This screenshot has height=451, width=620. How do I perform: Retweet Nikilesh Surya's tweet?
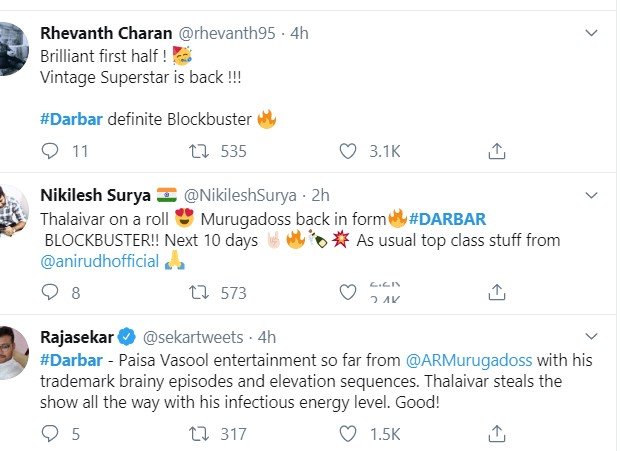199,293
